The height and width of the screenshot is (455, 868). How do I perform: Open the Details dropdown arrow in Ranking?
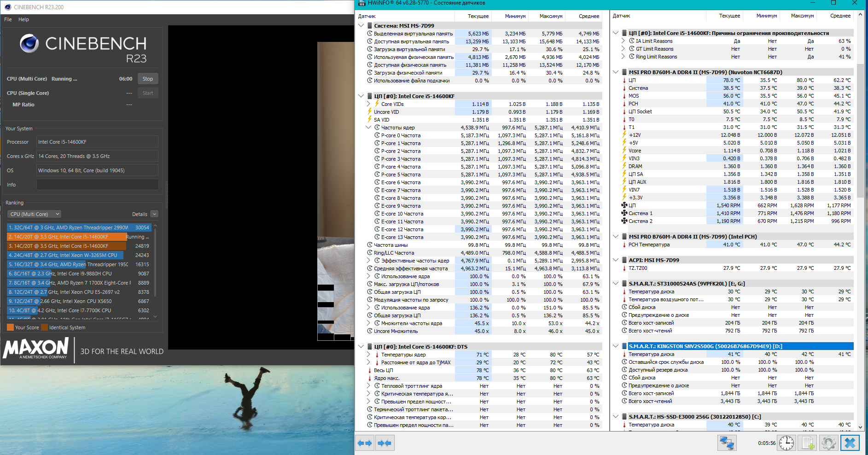(x=154, y=214)
